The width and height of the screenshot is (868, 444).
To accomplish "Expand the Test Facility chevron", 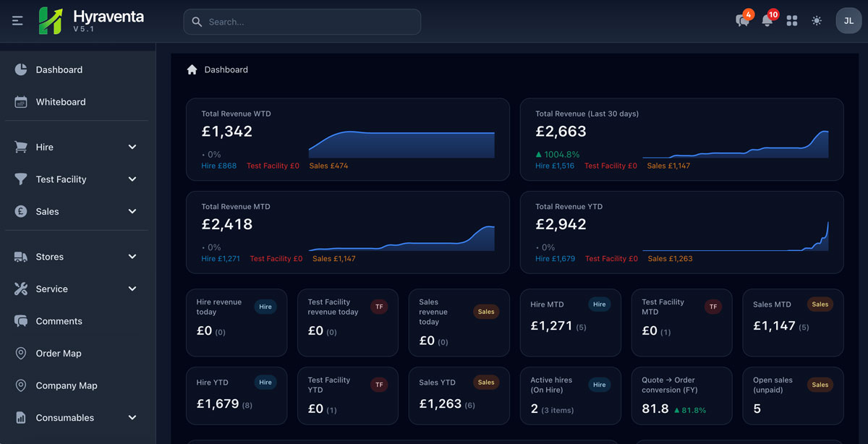I will coord(132,179).
